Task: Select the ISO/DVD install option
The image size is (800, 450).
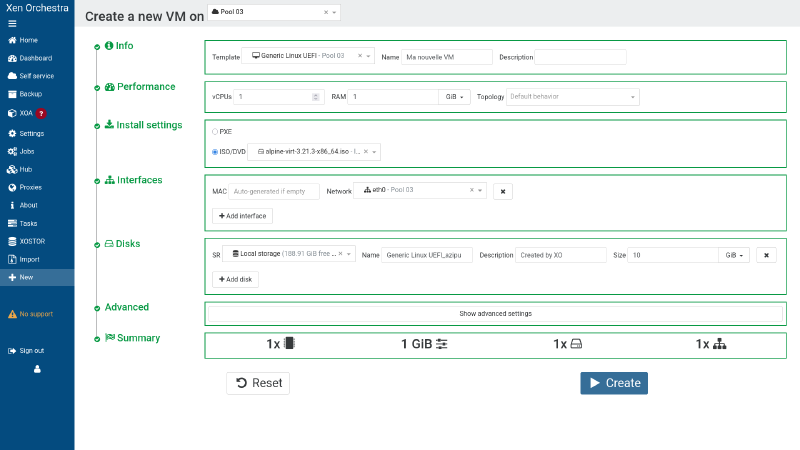Action: pos(215,152)
